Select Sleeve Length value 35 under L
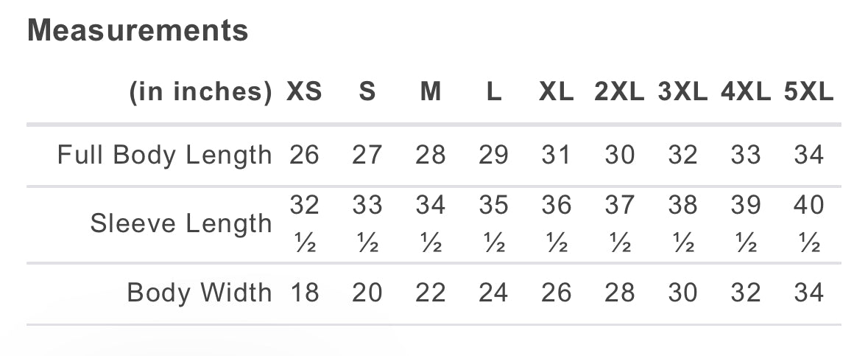This screenshot has width=868, height=356. [x=493, y=205]
